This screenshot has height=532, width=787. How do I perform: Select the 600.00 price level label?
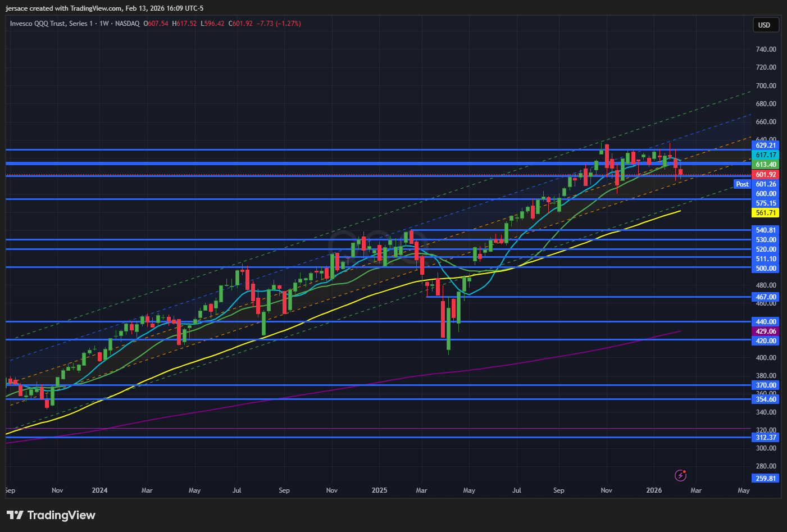tap(766, 194)
